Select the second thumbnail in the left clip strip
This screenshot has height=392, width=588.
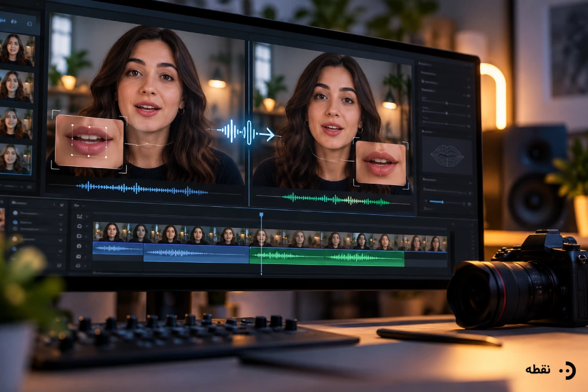tap(17, 86)
